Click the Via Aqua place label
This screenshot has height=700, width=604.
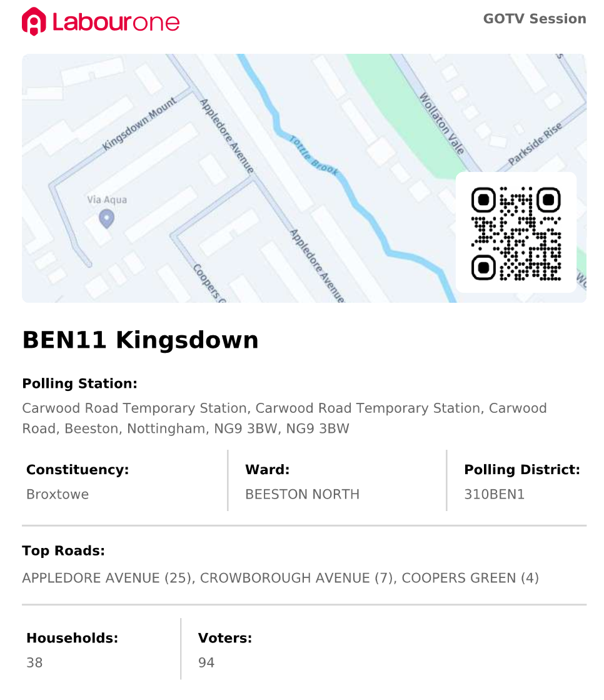click(x=107, y=200)
